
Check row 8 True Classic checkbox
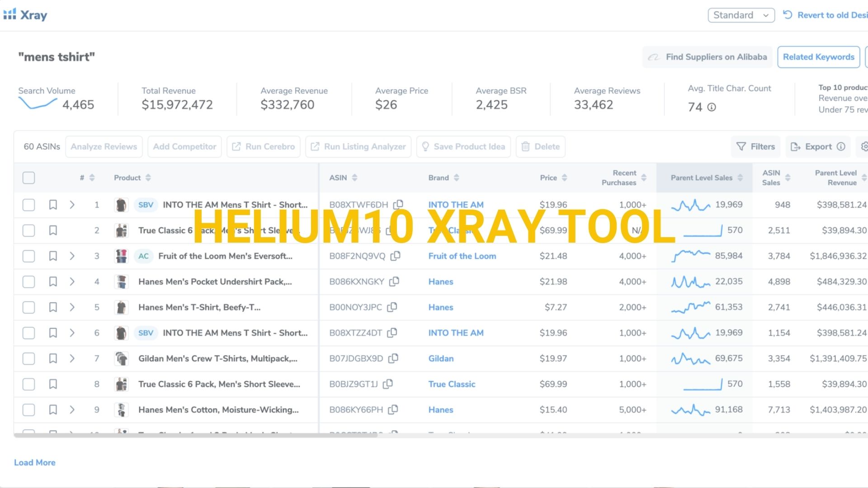pos(28,384)
